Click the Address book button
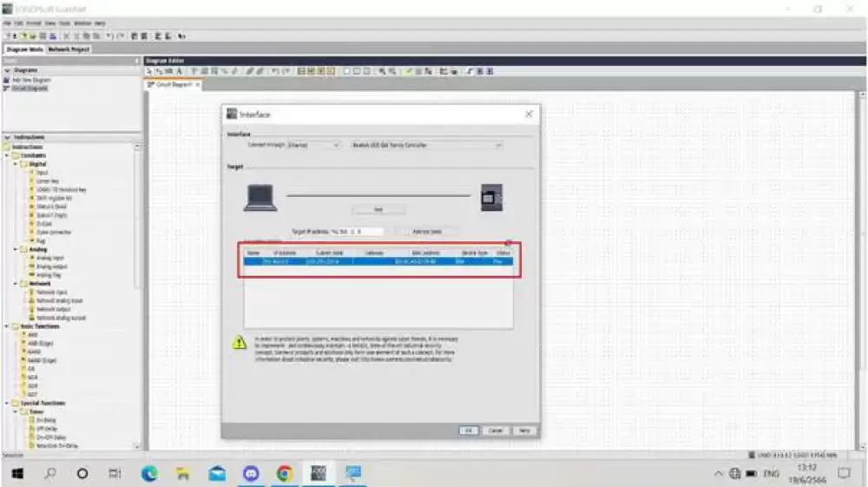The height and width of the screenshot is (487, 868). 427,231
